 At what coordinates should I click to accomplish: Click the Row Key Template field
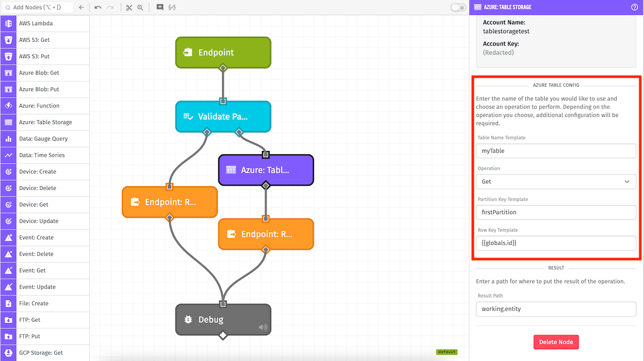click(x=556, y=243)
